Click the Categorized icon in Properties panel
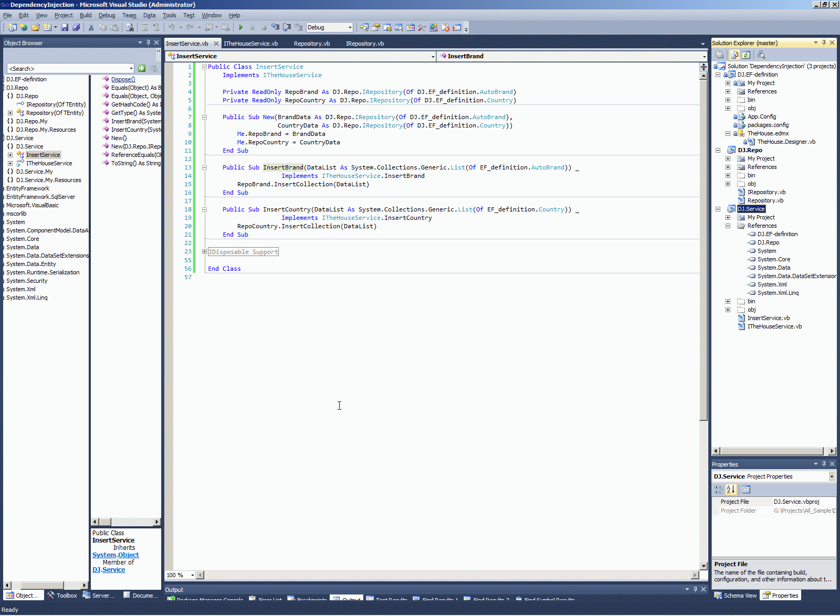 [719, 490]
